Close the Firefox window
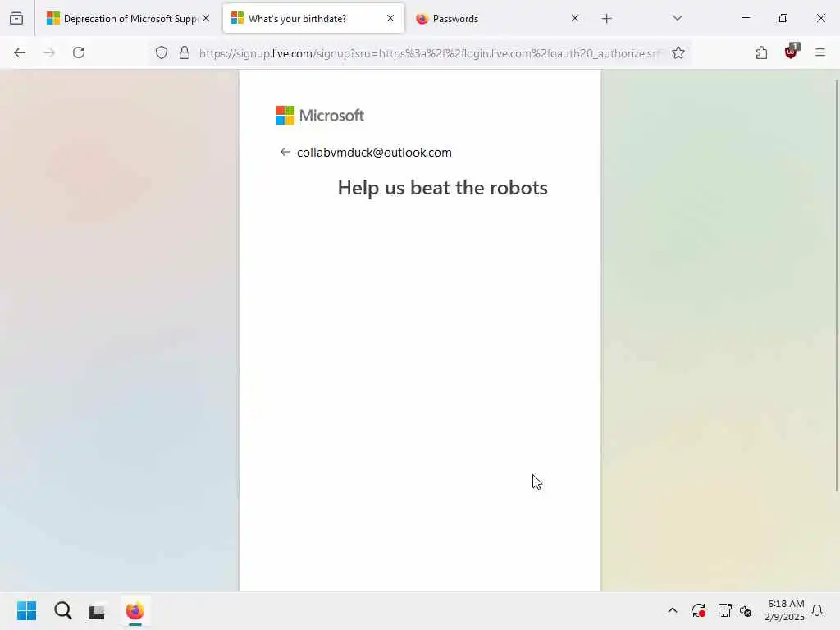 820,18
